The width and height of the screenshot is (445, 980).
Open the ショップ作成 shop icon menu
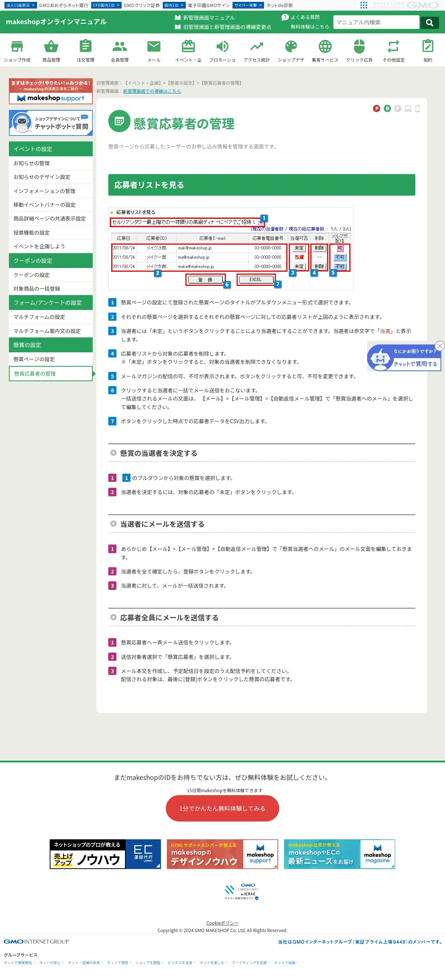[17, 50]
